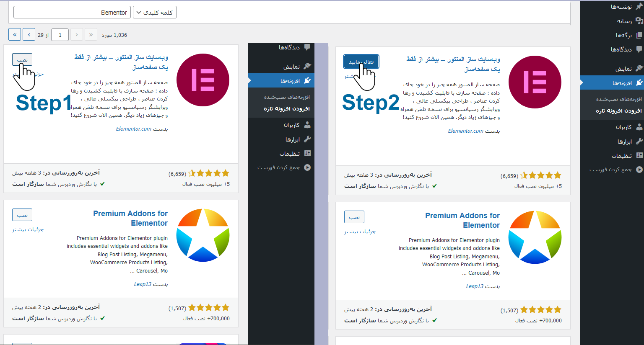Click the 1,036 مورد items count text

[x=114, y=35]
